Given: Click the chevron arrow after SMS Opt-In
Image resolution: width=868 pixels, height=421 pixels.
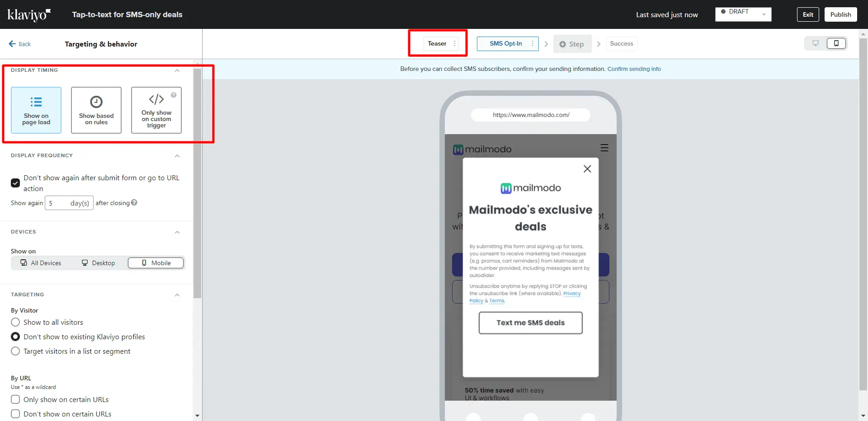Looking at the screenshot, I should pos(546,44).
